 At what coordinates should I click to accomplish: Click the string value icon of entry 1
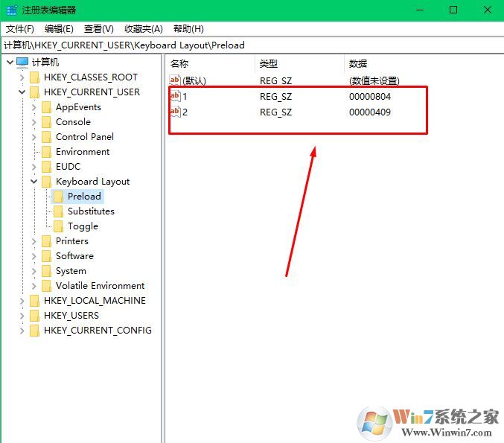(175, 96)
